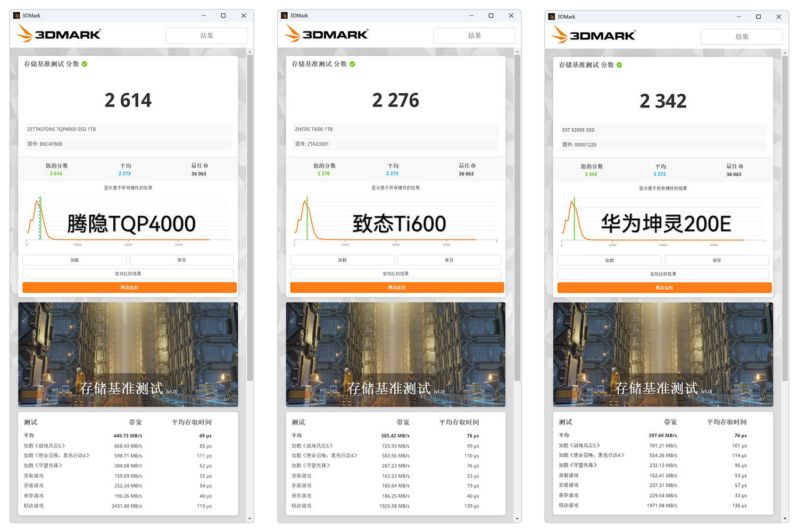This screenshot has height=532, width=798.
Task: Click scroll-up arrow in EXT X200E window
Action: point(785,53)
